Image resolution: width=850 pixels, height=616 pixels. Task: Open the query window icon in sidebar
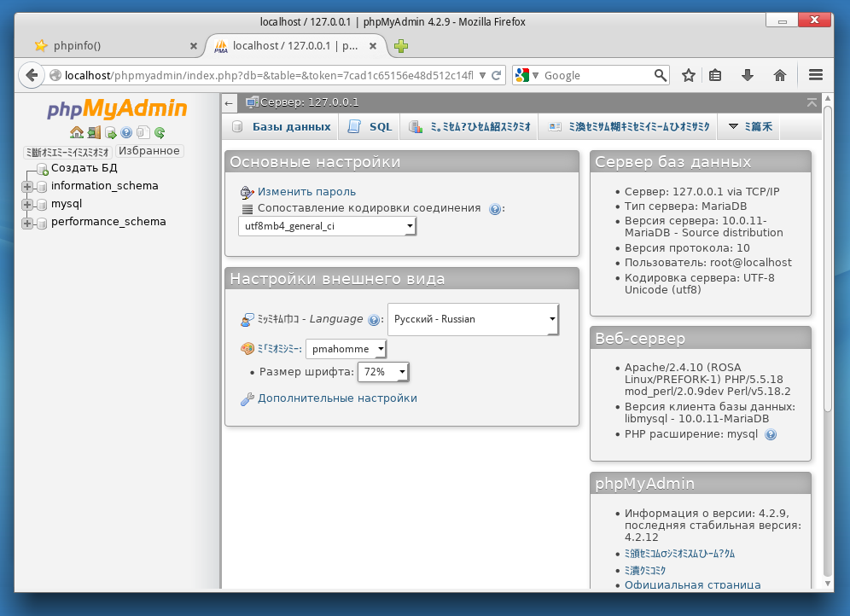111,132
